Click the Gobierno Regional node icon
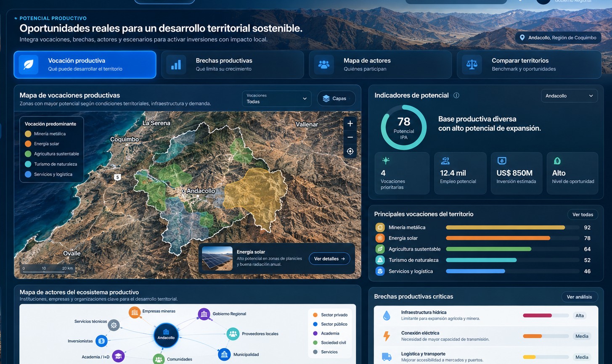Image resolution: width=612 pixels, height=364 pixels. tap(204, 314)
